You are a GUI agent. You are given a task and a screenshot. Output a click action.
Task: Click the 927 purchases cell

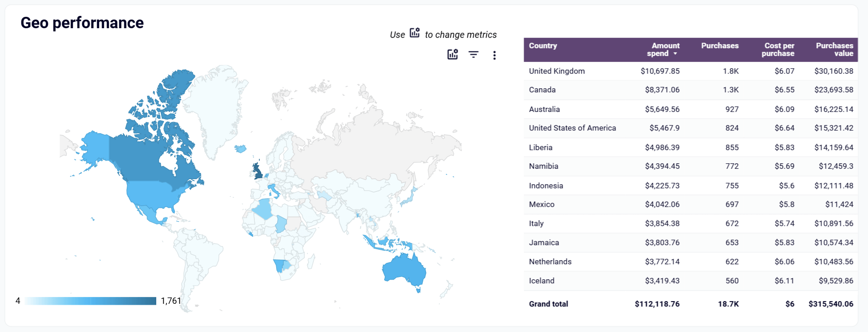(732, 109)
